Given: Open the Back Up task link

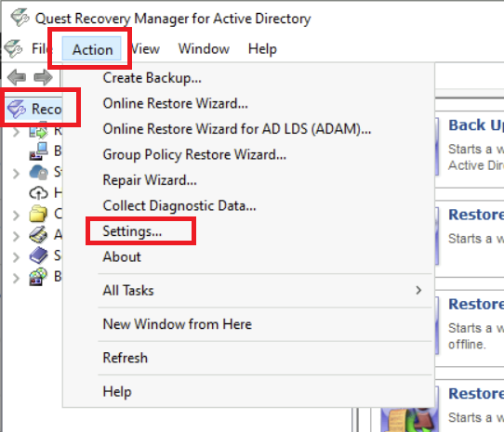Looking at the screenshot, I should pyautogui.click(x=476, y=125).
